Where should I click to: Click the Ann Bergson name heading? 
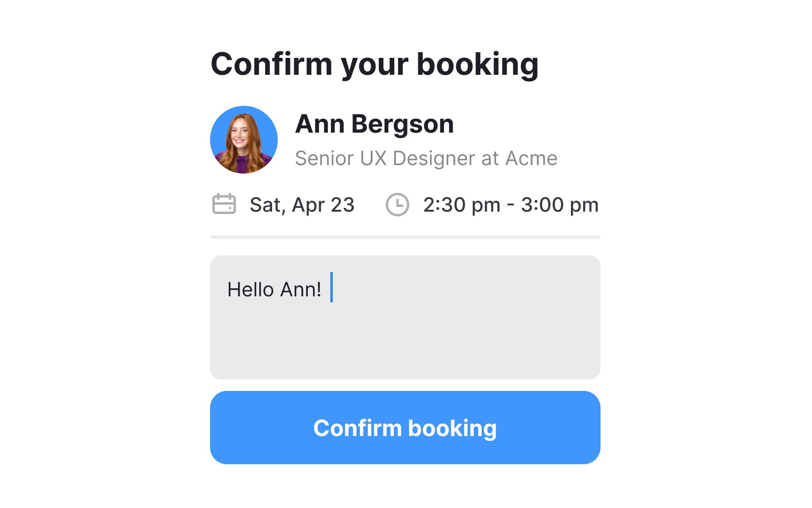374,124
